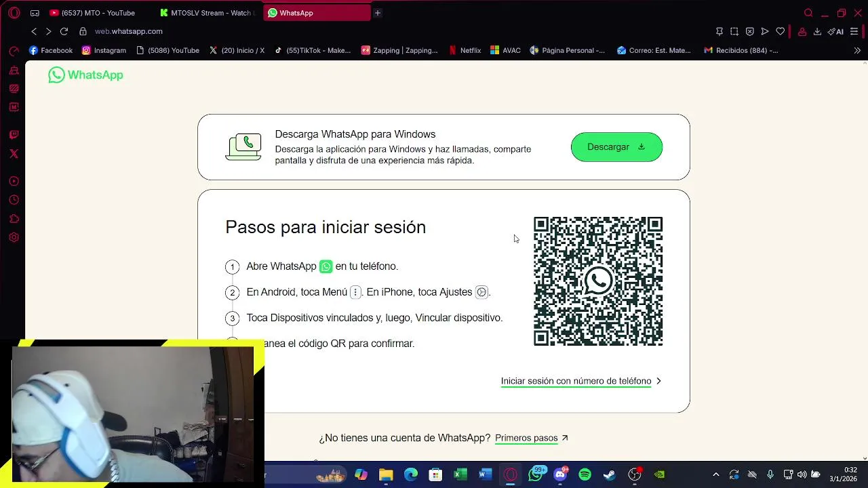Open Steam from the taskbar
This screenshot has height=488, width=868.
(610, 474)
